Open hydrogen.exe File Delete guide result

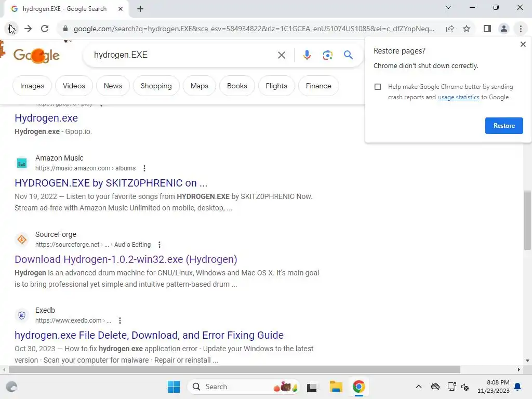pyautogui.click(x=149, y=336)
